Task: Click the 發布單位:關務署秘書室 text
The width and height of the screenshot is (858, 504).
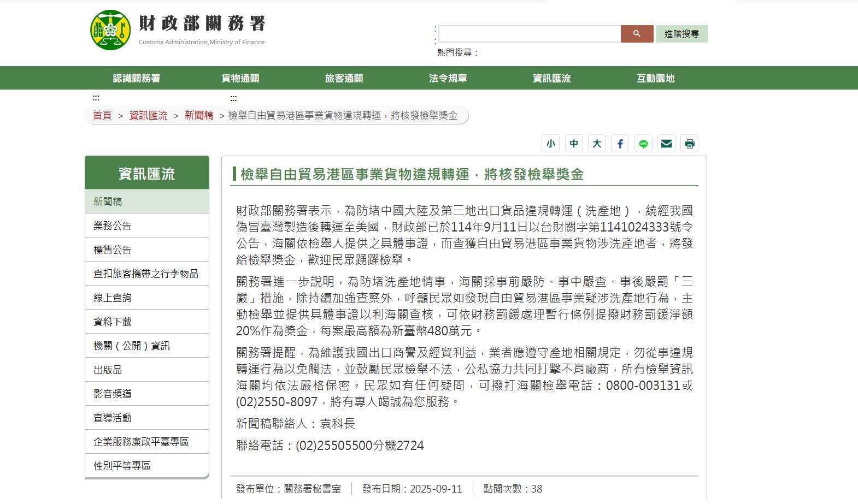Action: pos(289,489)
